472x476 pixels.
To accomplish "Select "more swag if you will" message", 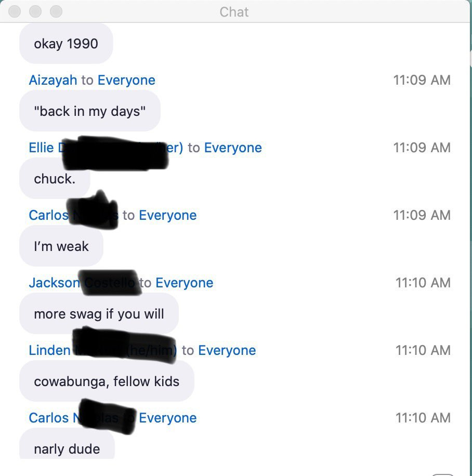I will pyautogui.click(x=99, y=313).
